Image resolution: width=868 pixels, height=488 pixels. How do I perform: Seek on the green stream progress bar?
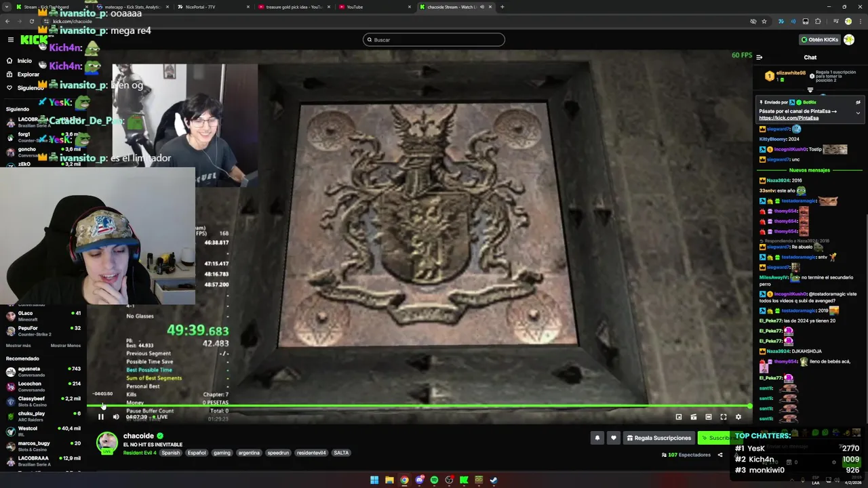coord(419,407)
